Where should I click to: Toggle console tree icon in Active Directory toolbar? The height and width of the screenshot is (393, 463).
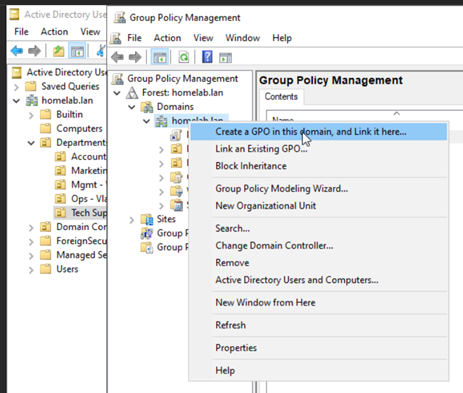click(77, 51)
